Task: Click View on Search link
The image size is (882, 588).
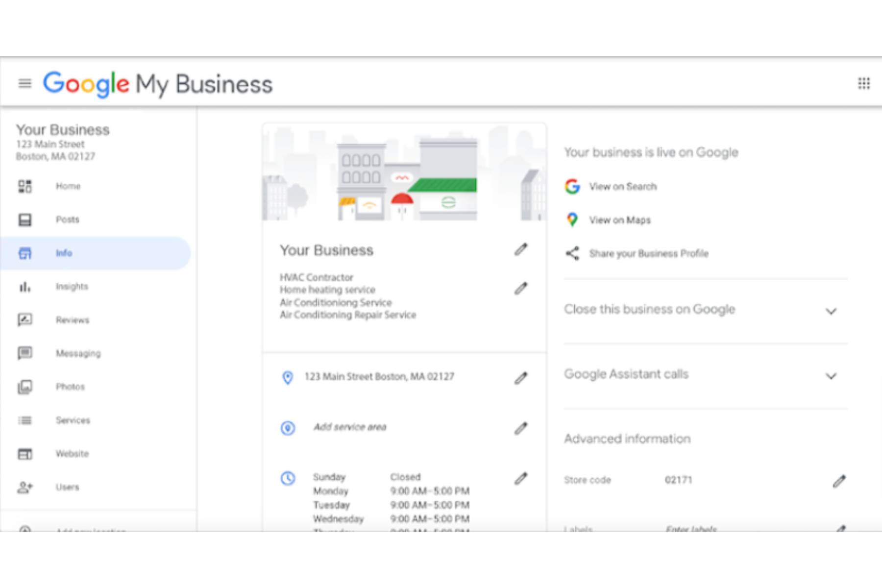Action: pos(622,187)
